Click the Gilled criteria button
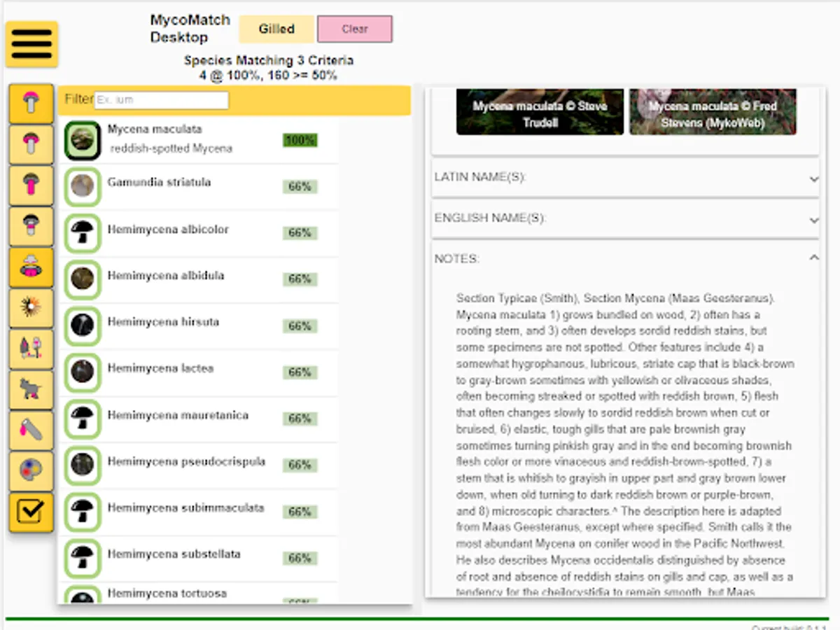 276,29
